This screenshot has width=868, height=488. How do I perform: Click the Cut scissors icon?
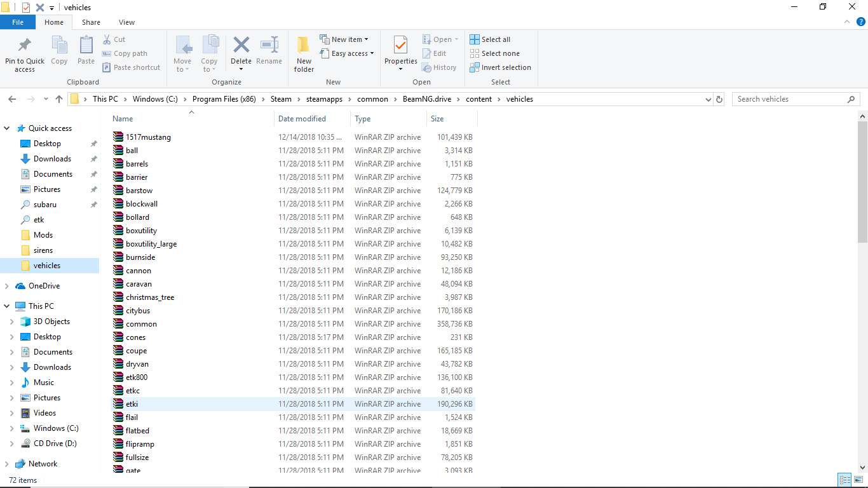[107, 39]
